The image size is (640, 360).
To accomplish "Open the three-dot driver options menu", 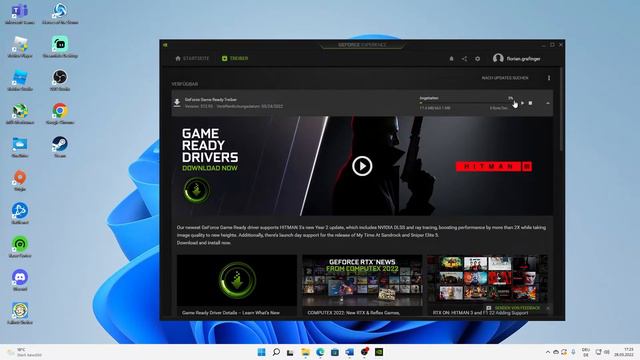I will pos(549,78).
